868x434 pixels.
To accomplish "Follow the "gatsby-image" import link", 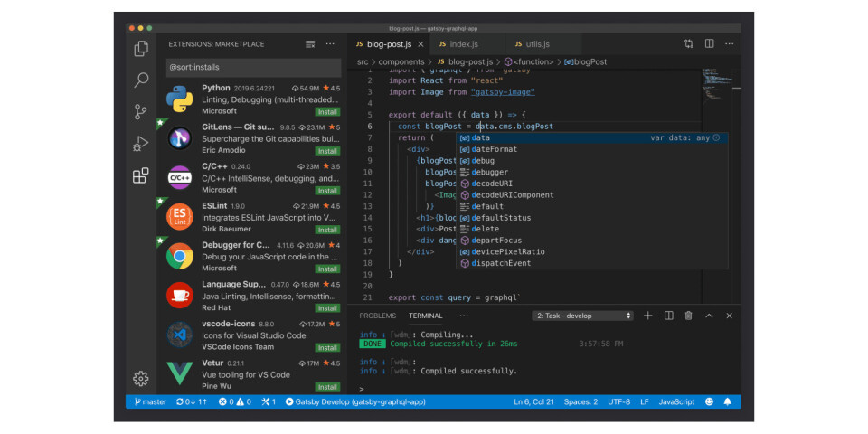I will pyautogui.click(x=503, y=92).
